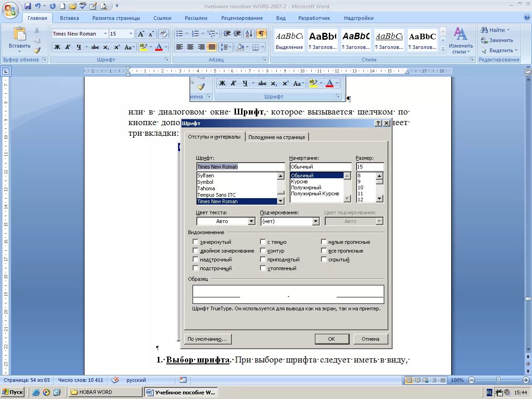The height and width of the screenshot is (399, 532).
Task: Align text right in Абзац group
Action: coord(201,47)
